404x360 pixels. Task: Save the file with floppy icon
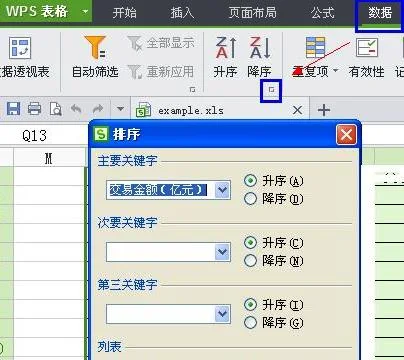click(13, 109)
